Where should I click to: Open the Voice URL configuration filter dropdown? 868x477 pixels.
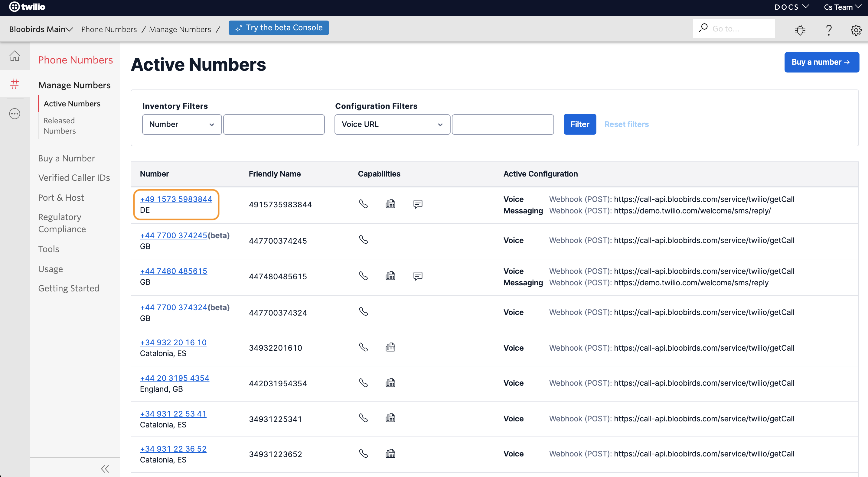click(392, 124)
